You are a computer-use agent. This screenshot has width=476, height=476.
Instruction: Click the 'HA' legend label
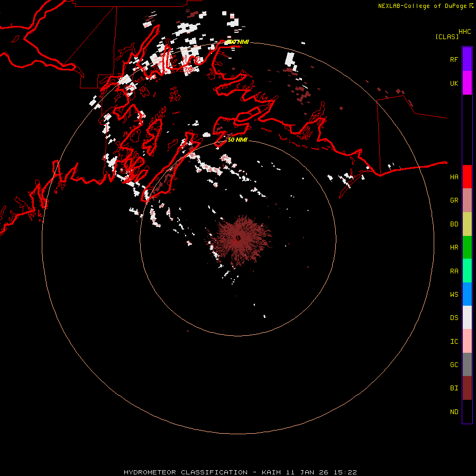click(x=454, y=177)
